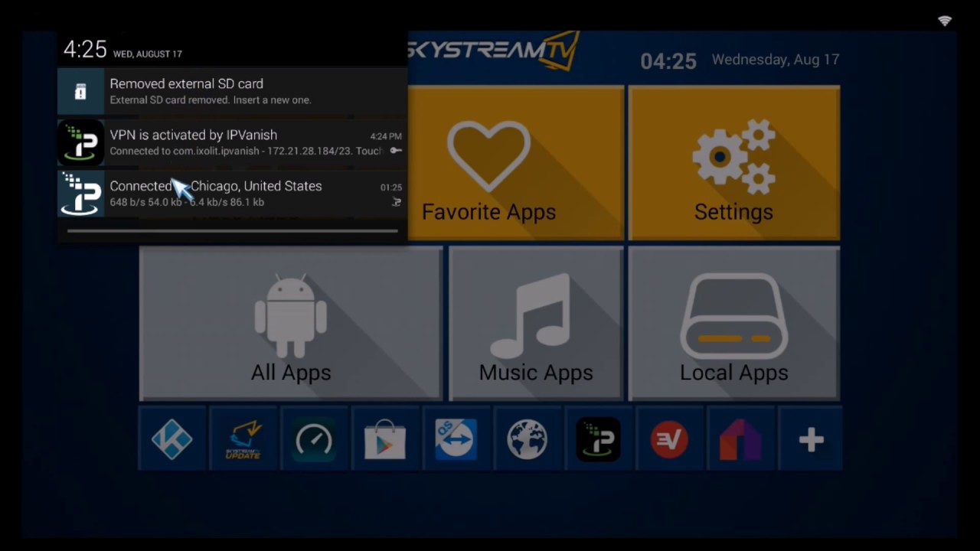This screenshot has width=980, height=551.
Task: Launch IPVanish from the bottom dock
Action: 598,439
